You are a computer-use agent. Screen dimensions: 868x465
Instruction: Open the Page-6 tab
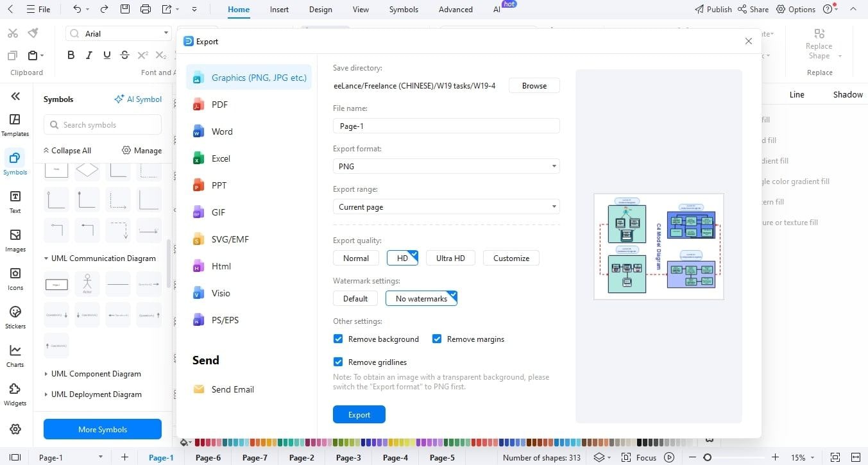point(207,457)
